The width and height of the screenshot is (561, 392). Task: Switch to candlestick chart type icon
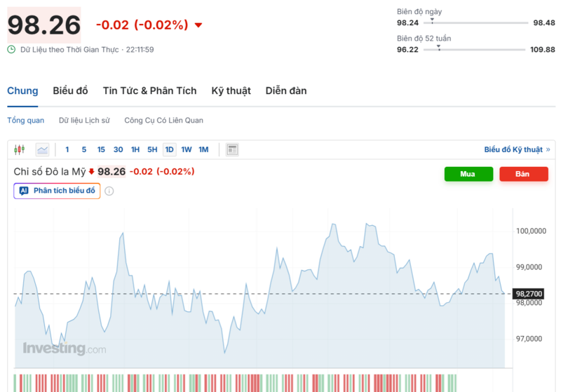pos(20,149)
